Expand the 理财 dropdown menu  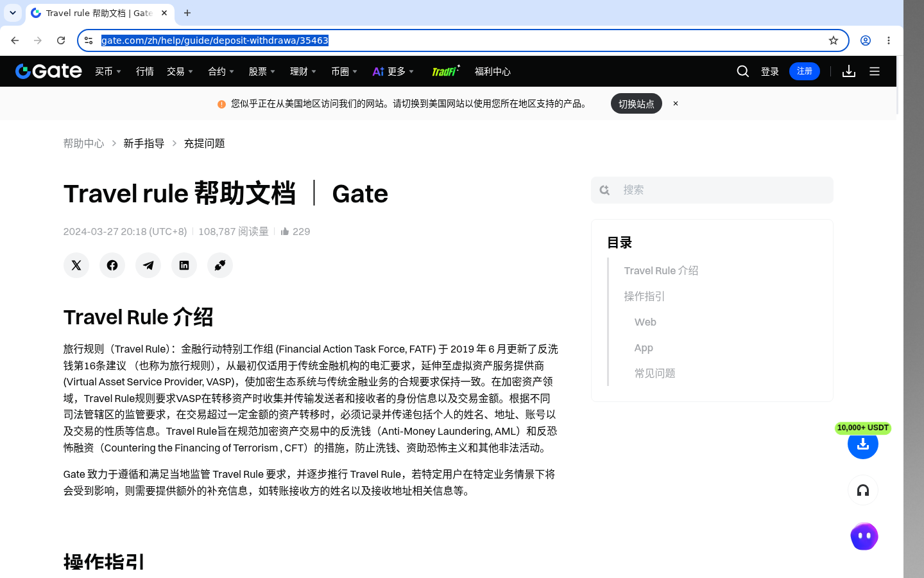point(304,71)
